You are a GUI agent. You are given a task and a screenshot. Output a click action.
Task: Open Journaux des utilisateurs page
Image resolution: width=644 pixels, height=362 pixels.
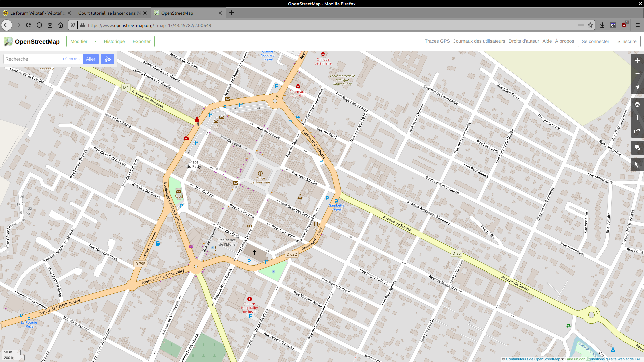click(479, 41)
